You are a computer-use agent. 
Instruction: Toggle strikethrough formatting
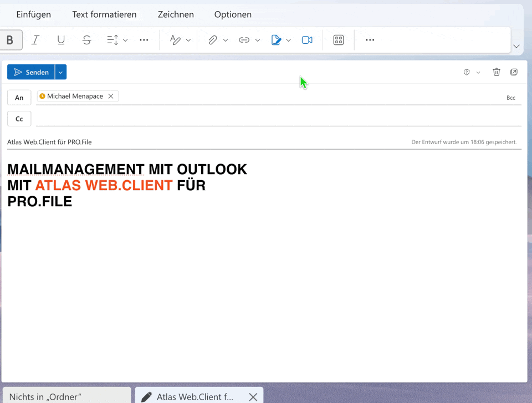coord(87,40)
